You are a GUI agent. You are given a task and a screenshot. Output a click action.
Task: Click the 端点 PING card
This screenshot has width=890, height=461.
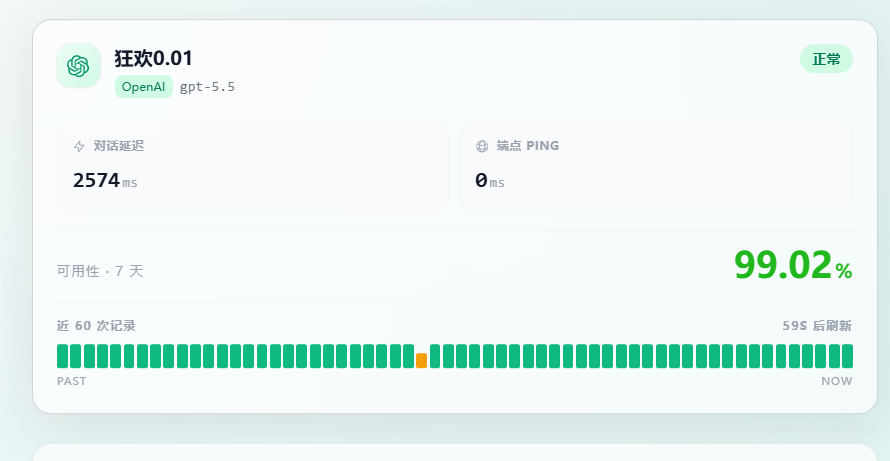[656, 167]
